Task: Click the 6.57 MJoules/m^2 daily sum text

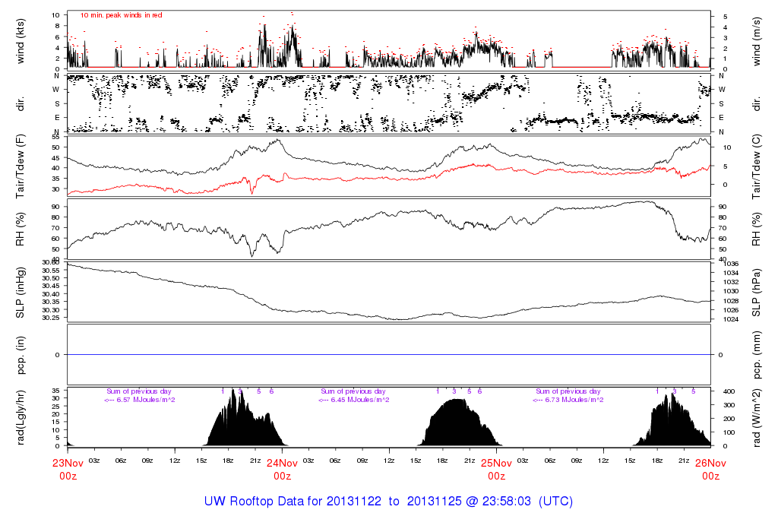Action: tap(139, 400)
